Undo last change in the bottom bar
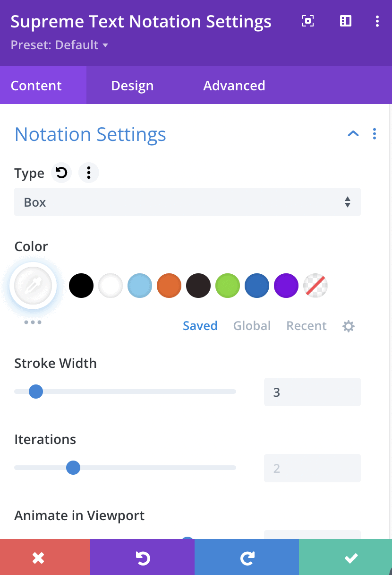The image size is (392, 575). point(142,557)
